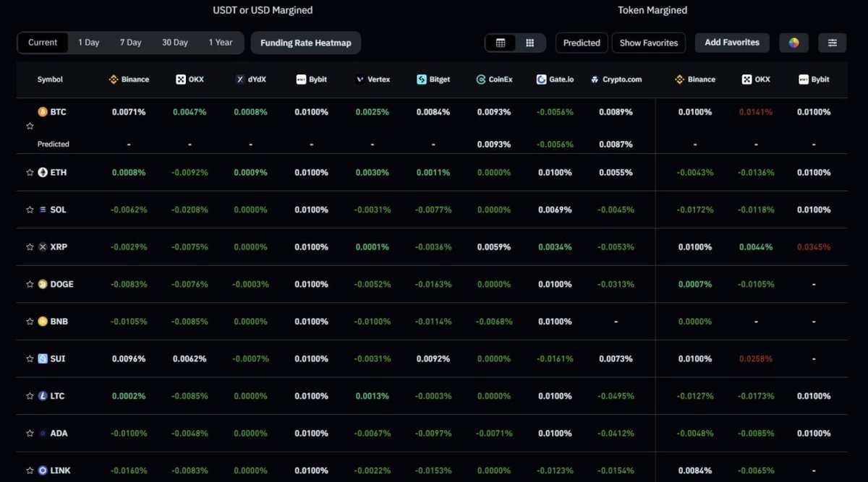Select the 30 Day tab
This screenshot has height=482, width=868.
(175, 43)
